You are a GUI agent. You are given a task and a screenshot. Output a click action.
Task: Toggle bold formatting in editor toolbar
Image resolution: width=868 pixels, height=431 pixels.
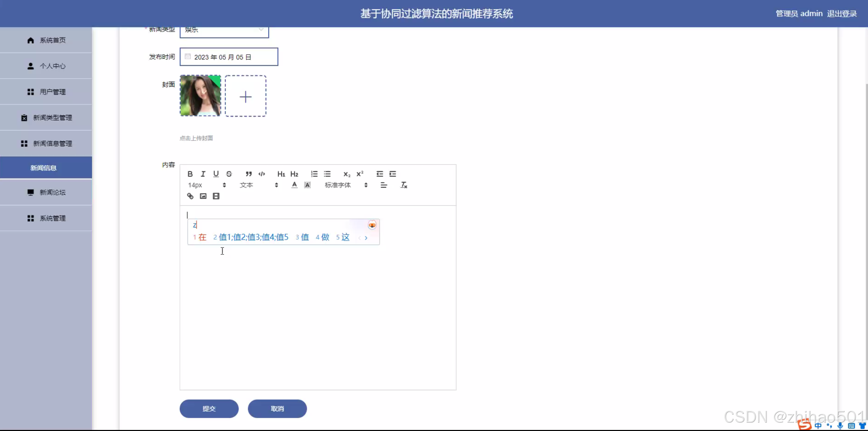(x=190, y=174)
